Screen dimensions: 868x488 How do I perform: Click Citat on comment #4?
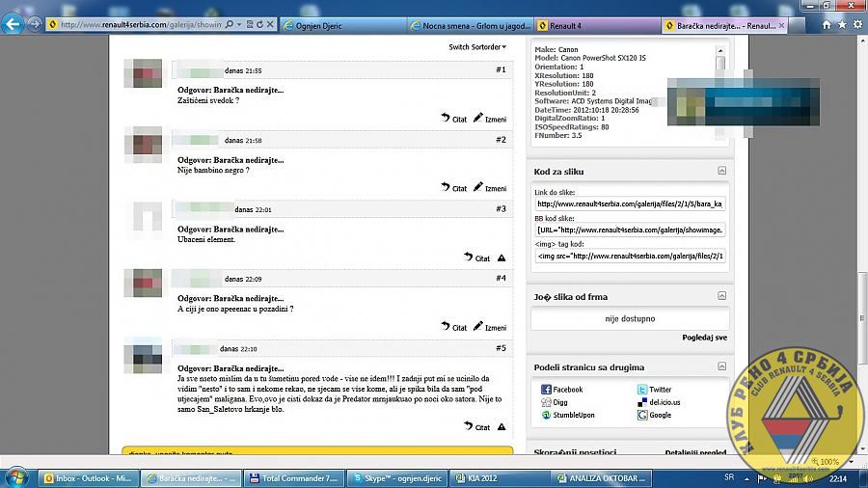[x=454, y=327]
